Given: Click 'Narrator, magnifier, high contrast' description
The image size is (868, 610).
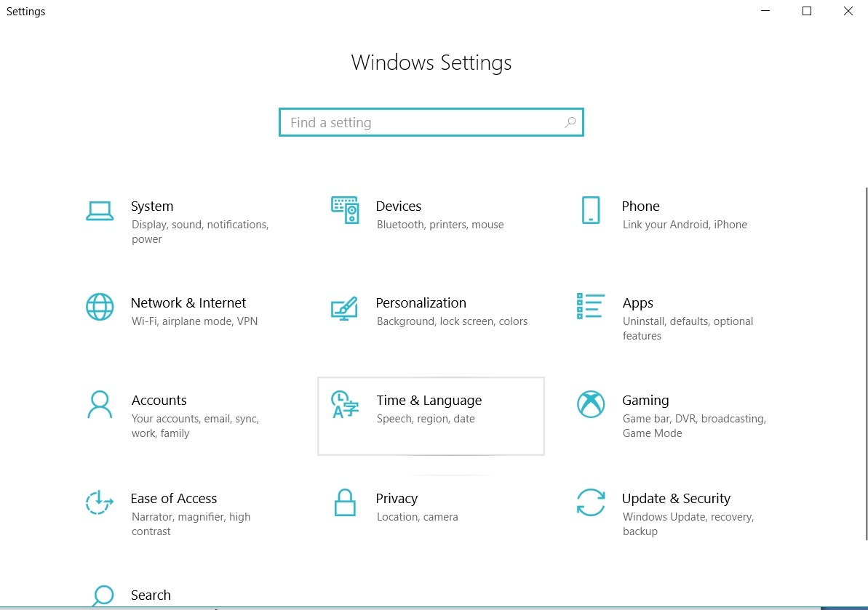Looking at the screenshot, I should (191, 524).
